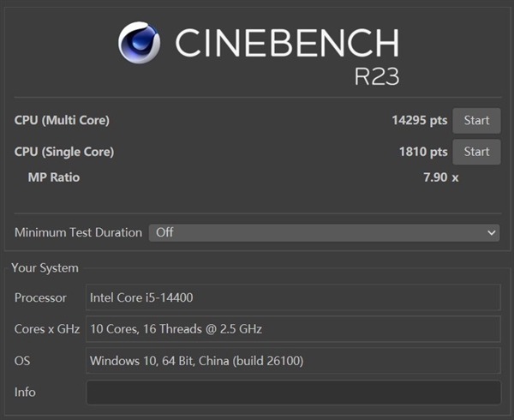
Task: Click the MP Ratio label
Action: click(x=54, y=177)
